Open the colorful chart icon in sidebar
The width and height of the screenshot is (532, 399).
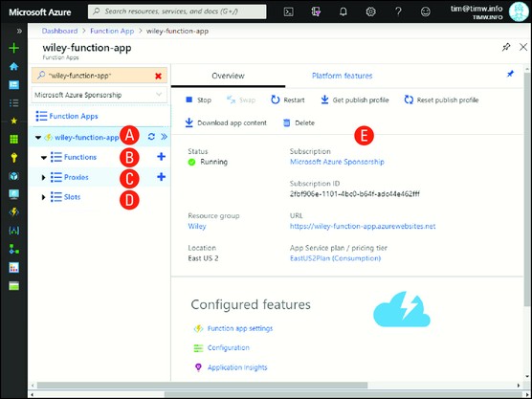[x=14, y=268]
